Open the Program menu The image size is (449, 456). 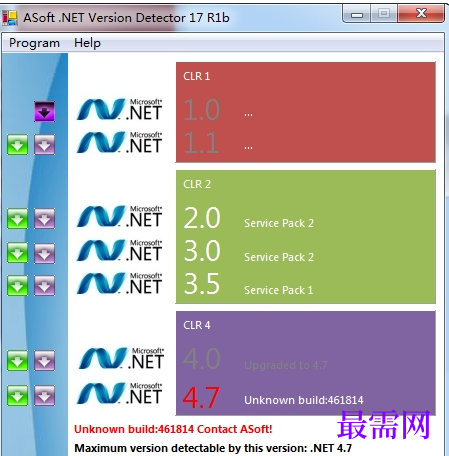34,43
